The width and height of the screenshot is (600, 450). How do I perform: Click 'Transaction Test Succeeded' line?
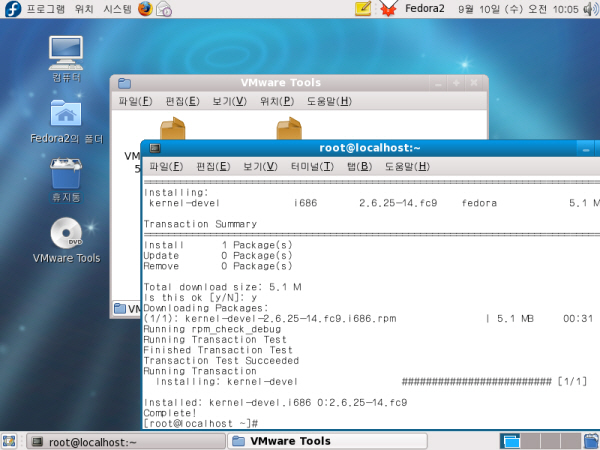click(221, 361)
